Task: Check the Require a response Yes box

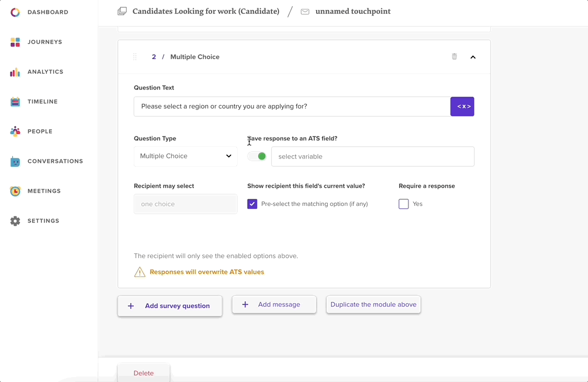Action: (x=403, y=204)
